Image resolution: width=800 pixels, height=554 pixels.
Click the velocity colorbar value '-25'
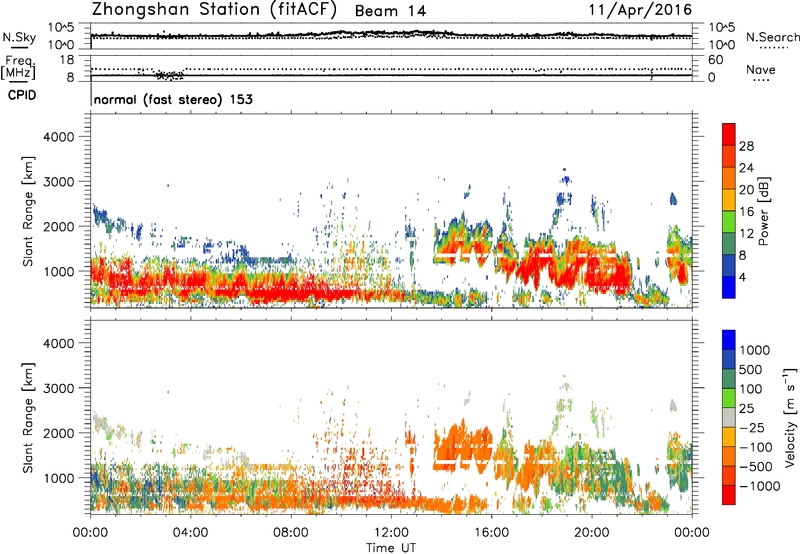752,427
